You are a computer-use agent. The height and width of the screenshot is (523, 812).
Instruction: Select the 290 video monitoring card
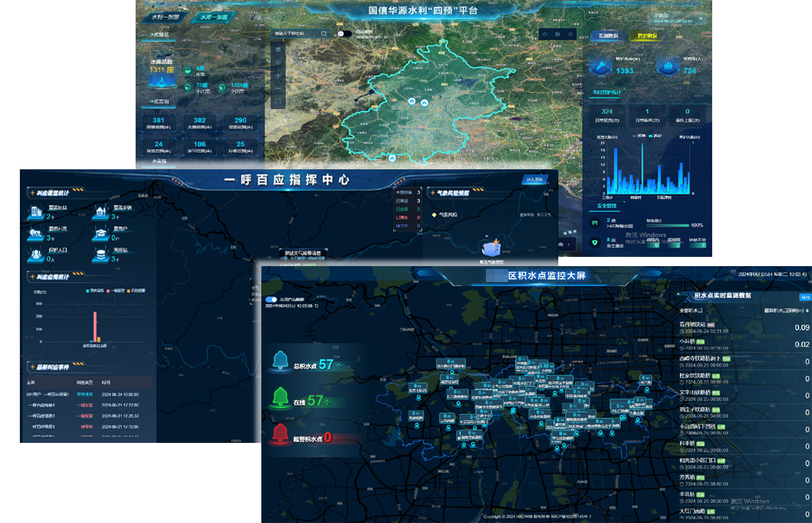point(240,123)
